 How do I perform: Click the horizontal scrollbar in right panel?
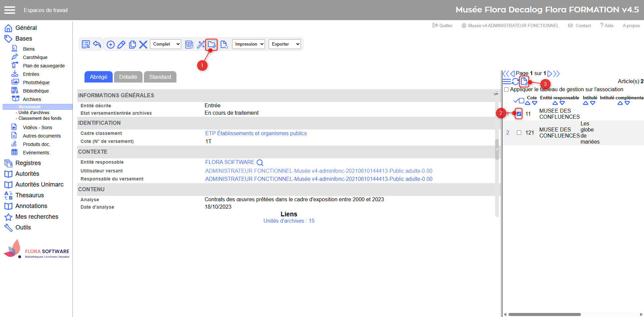pyautogui.click(x=544, y=314)
